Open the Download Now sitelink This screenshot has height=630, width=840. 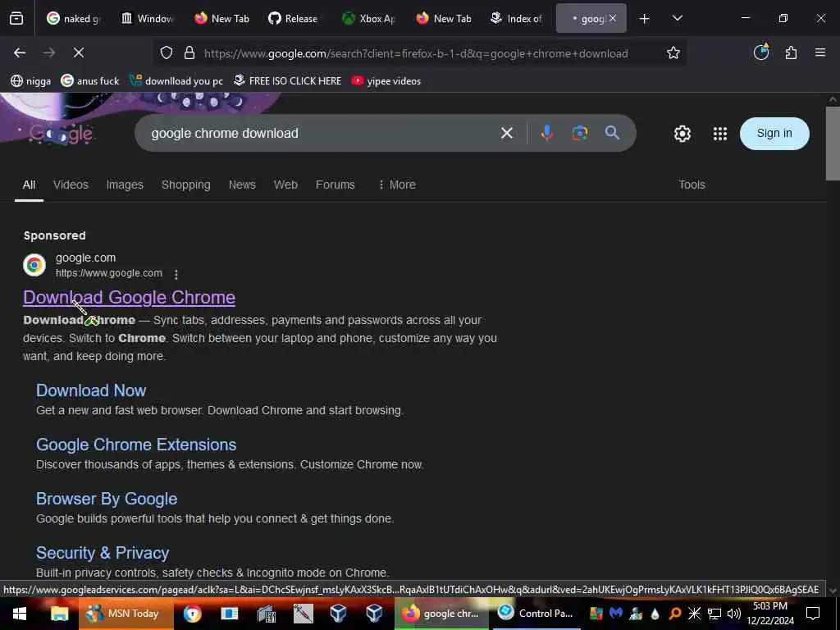91,390
